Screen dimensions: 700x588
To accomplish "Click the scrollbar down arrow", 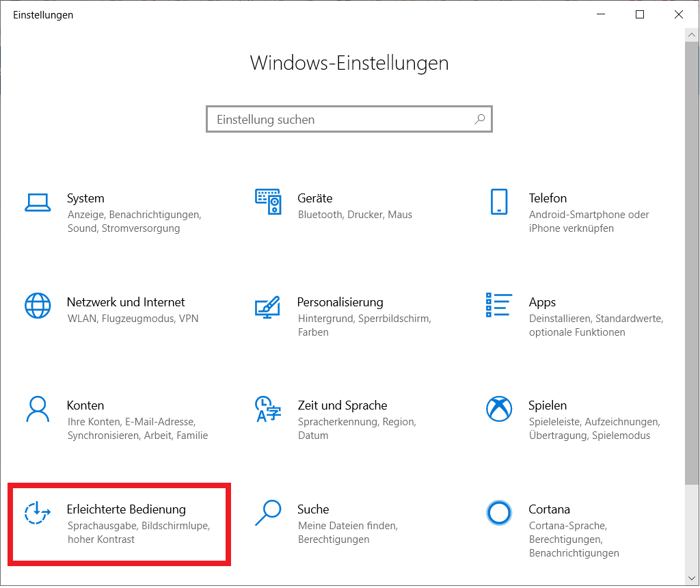I will point(692,578).
